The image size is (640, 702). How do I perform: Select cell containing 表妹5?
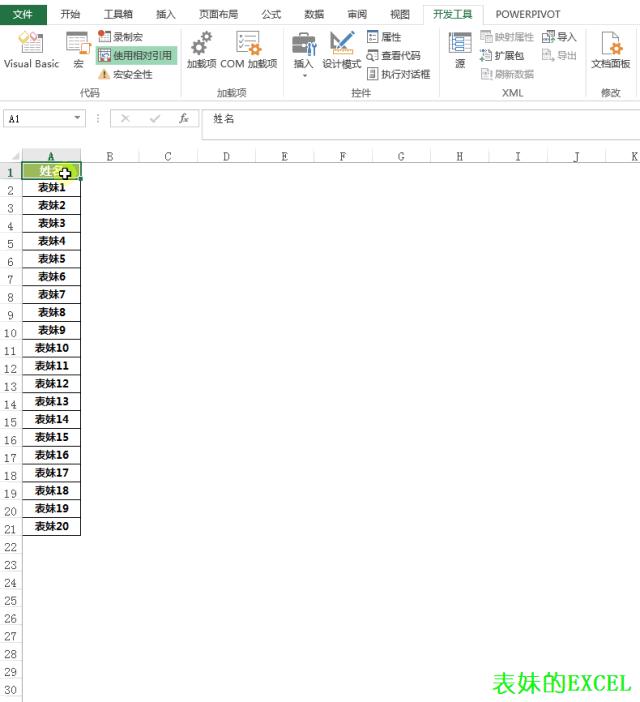(51, 259)
